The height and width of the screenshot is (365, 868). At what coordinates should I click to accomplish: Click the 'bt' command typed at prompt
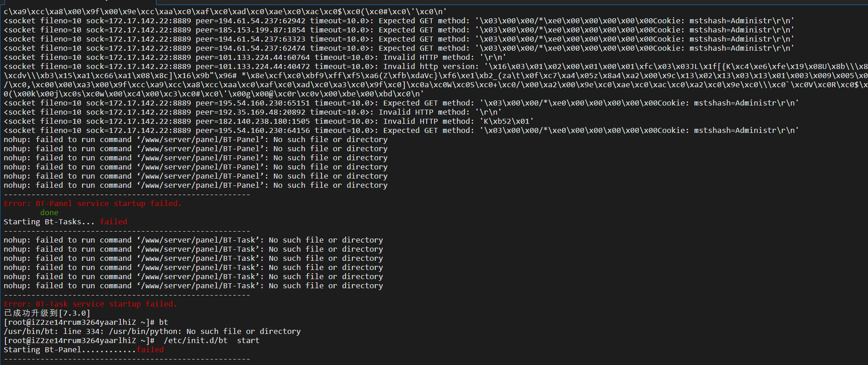point(164,322)
